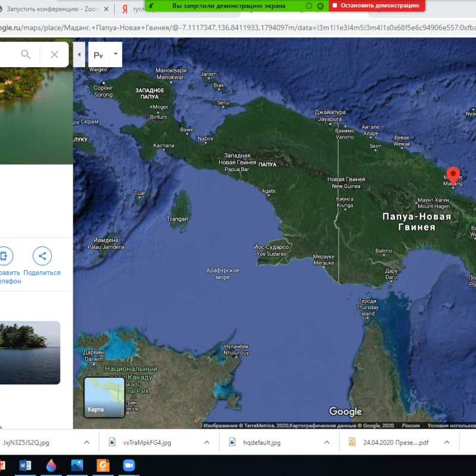Image resolution: width=476 pixels, height=476 pixels.
Task: Expand options for hqdefault.jpg download
Action: [327, 443]
